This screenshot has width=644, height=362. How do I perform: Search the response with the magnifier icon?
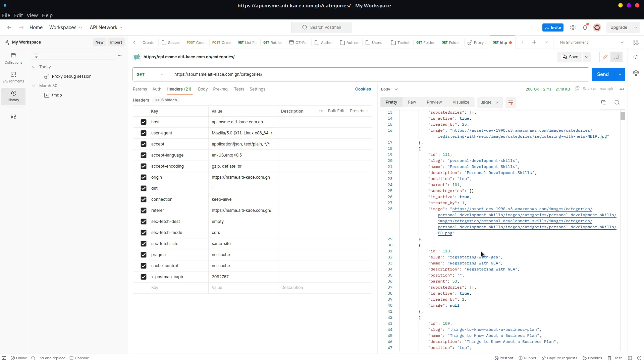coord(617,103)
